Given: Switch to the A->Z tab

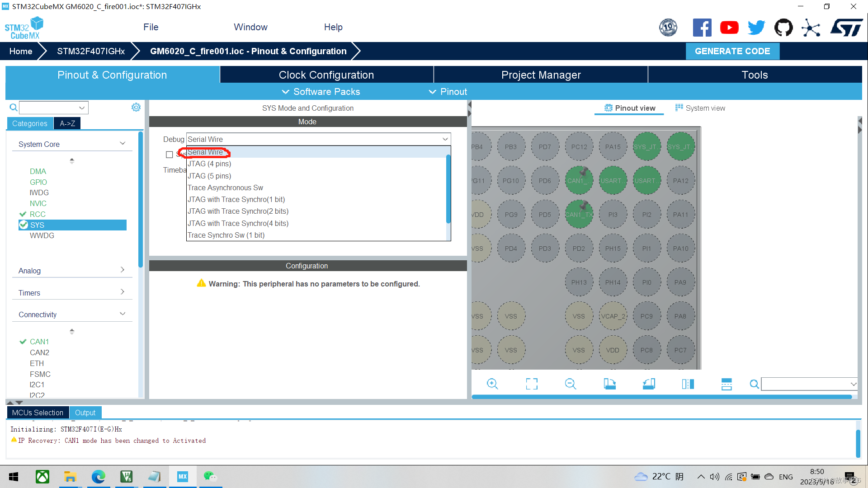Looking at the screenshot, I should [x=67, y=123].
